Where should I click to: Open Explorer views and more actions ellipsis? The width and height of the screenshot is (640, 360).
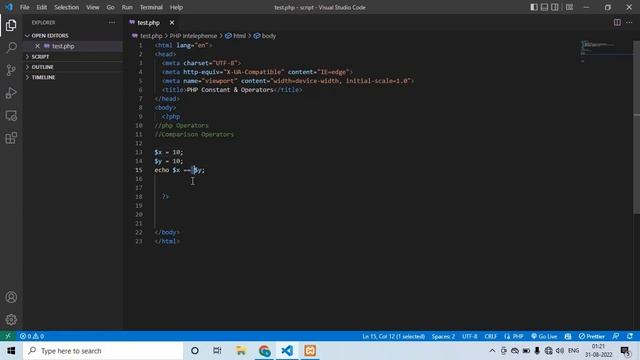(112, 22)
